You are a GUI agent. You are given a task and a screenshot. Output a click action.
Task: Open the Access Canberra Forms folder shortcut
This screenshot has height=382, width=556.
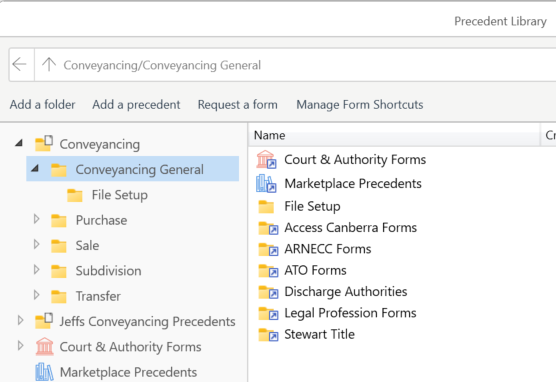(350, 228)
